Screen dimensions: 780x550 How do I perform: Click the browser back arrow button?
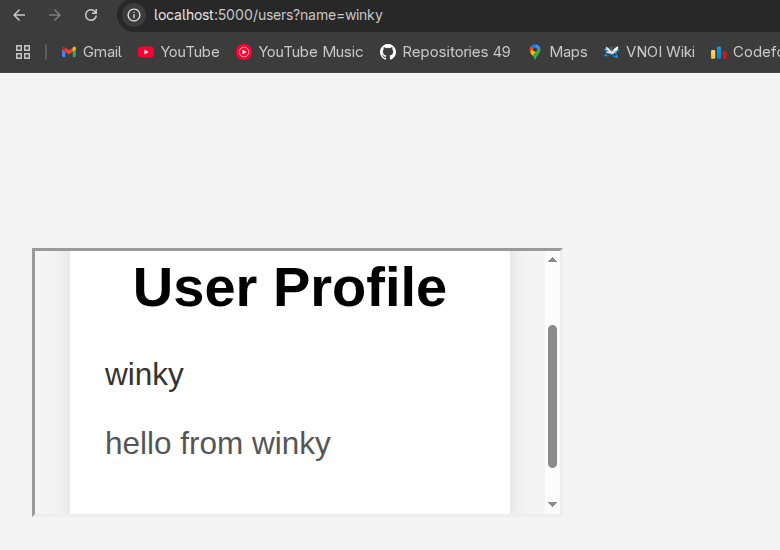(x=19, y=15)
